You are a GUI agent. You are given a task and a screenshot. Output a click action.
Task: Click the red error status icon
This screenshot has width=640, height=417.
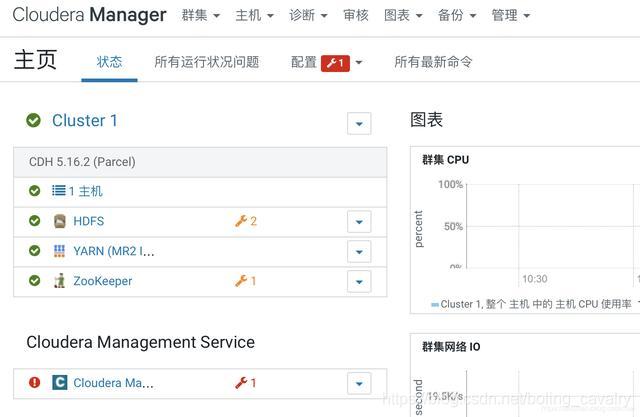click(x=35, y=382)
